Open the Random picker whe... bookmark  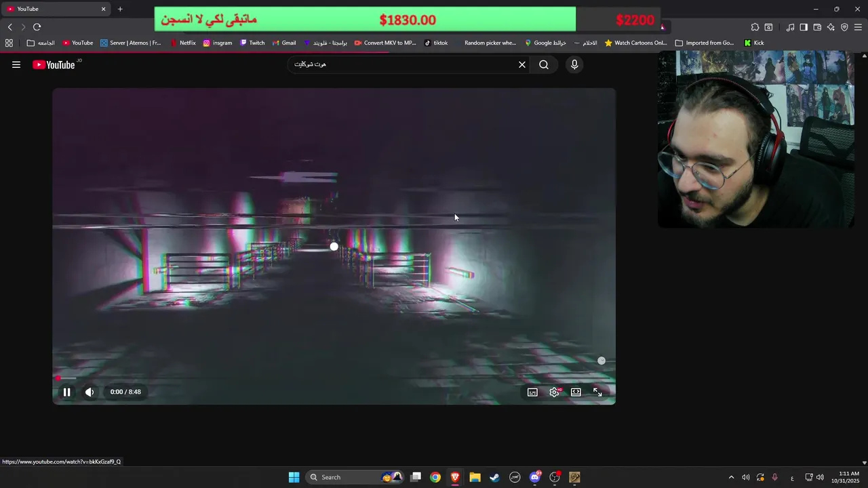pyautogui.click(x=486, y=43)
